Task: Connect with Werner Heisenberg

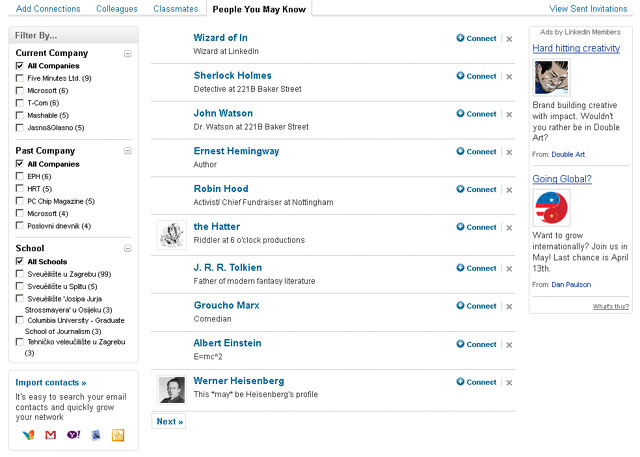Action: (476, 382)
